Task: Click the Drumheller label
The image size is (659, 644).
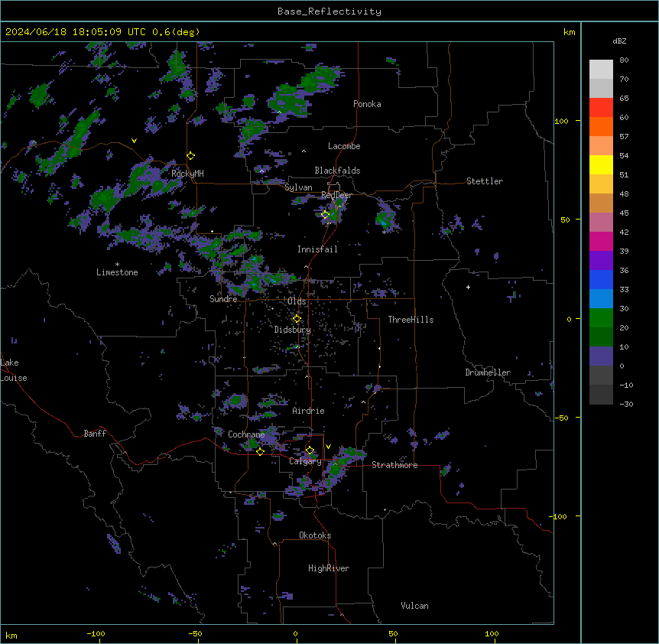Action: [488, 372]
